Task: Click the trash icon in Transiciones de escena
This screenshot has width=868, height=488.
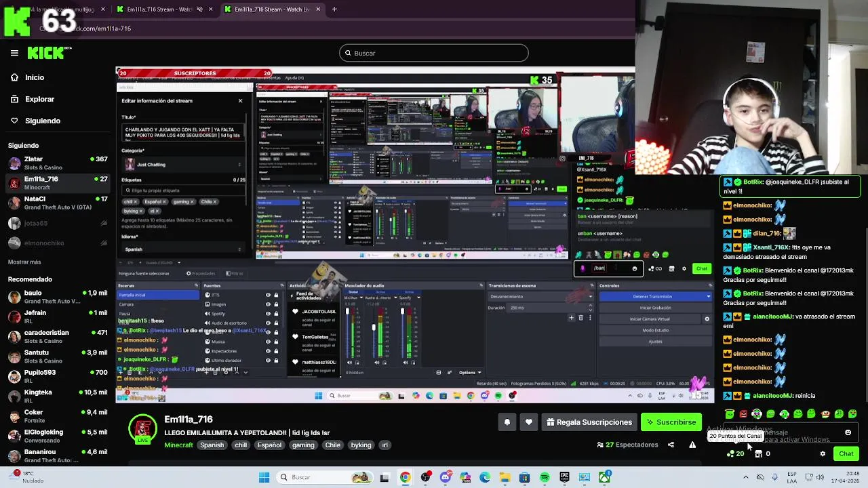Action: pos(580,318)
